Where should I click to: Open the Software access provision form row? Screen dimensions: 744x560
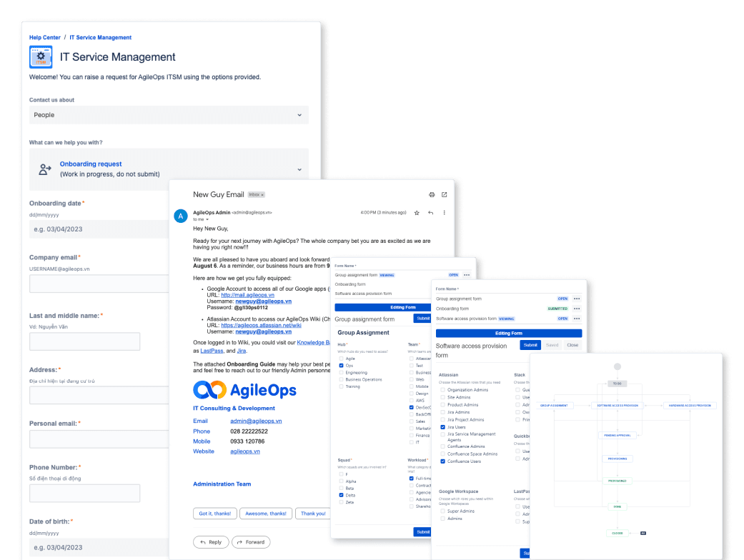pos(508,319)
